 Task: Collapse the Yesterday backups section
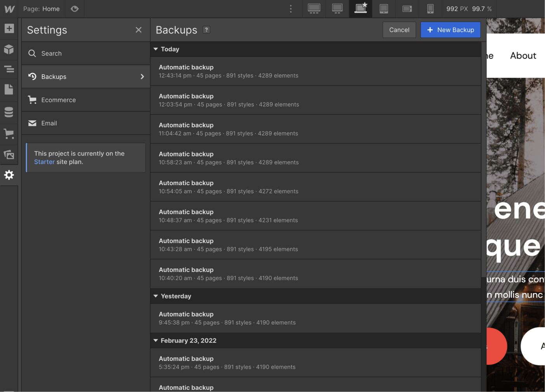tap(155, 296)
